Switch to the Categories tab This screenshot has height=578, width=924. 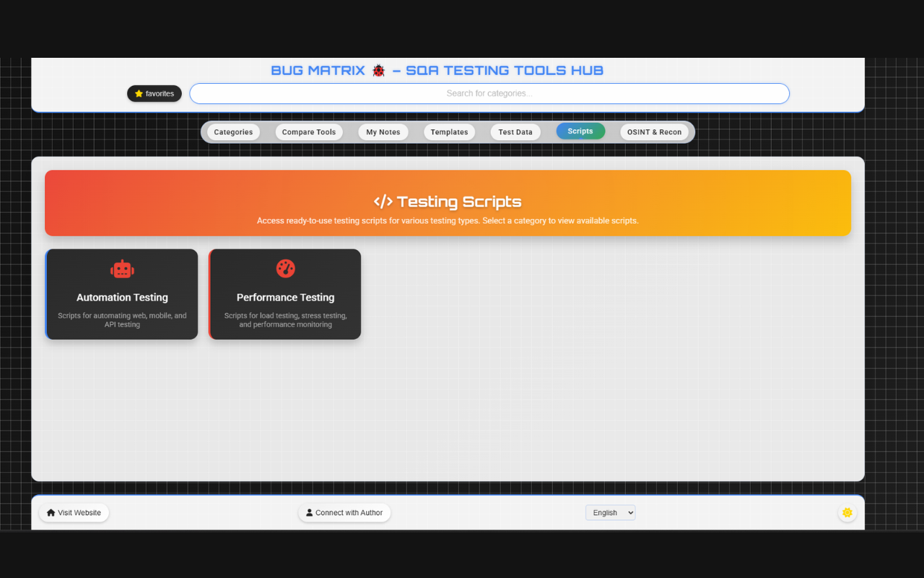tap(233, 132)
